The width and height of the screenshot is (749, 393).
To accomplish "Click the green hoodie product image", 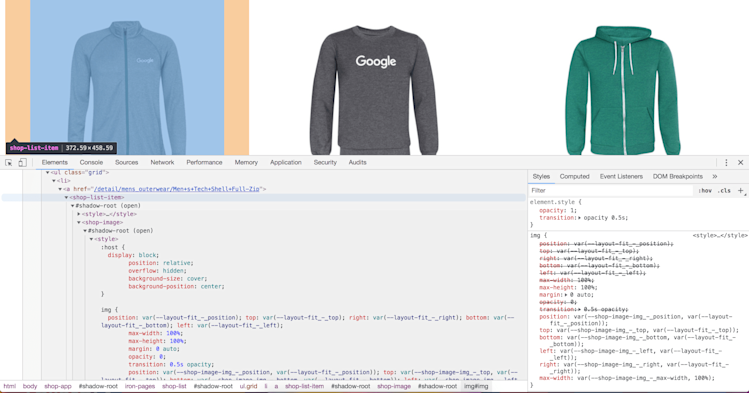I will click(x=622, y=91).
